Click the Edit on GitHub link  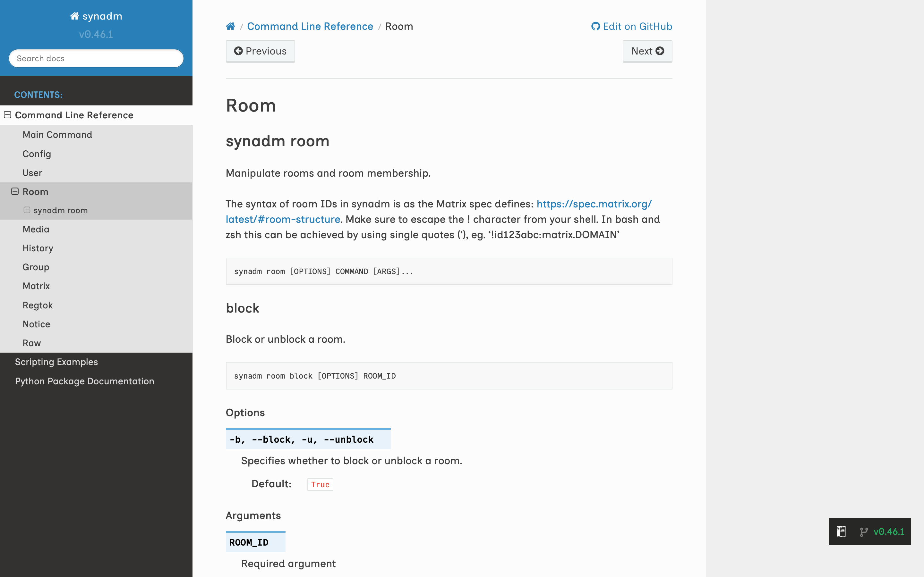click(637, 26)
